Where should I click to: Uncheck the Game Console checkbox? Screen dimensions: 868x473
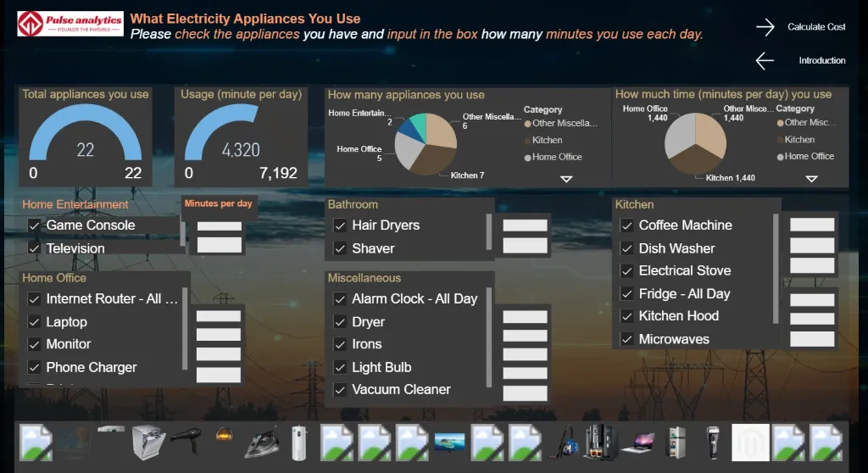[x=35, y=225]
